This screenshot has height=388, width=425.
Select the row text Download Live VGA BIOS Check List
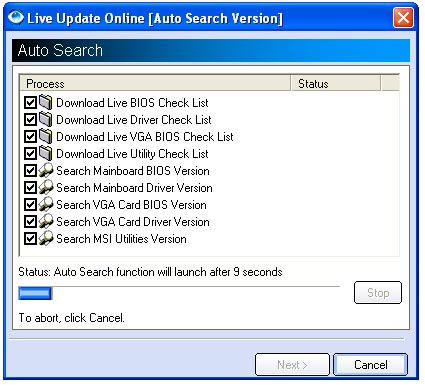[145, 137]
